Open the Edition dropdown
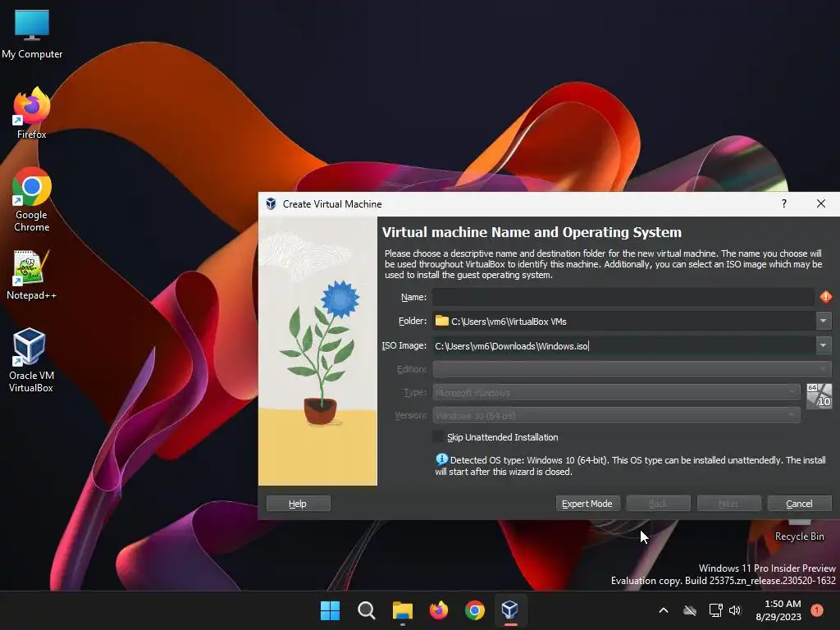 [x=632, y=369]
